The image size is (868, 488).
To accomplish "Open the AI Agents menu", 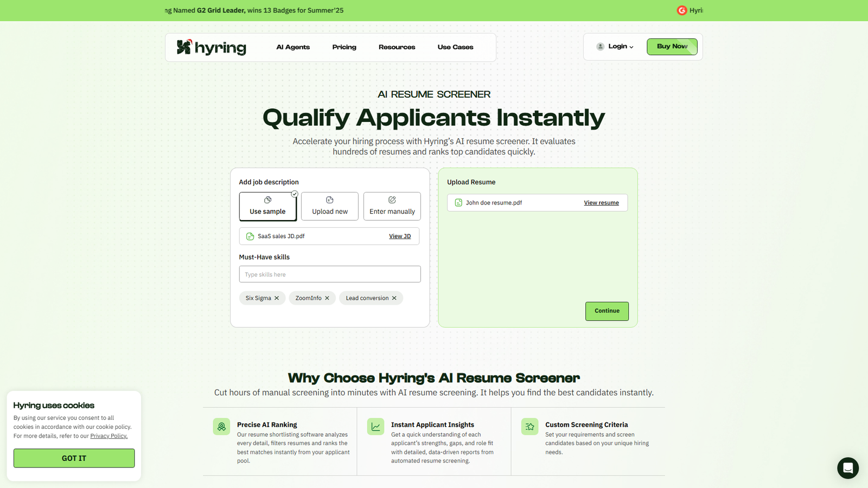I will pyautogui.click(x=293, y=47).
